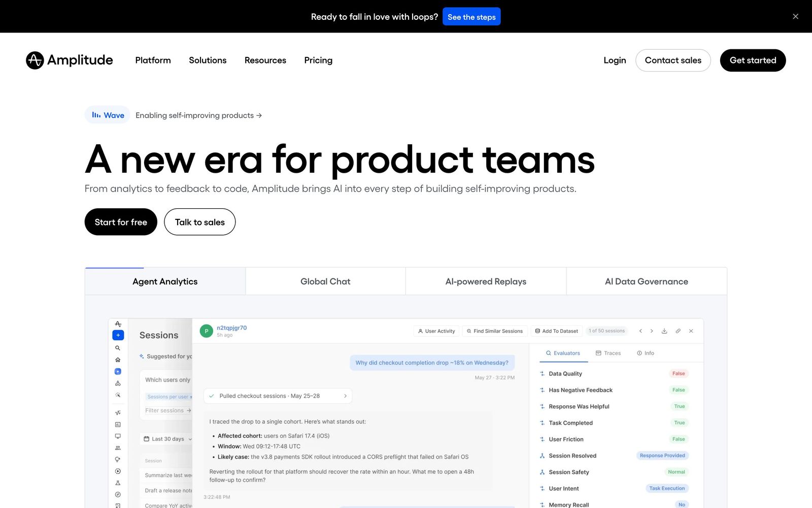Dismiss the top announcement banner
This screenshot has height=508, width=812.
tap(795, 16)
